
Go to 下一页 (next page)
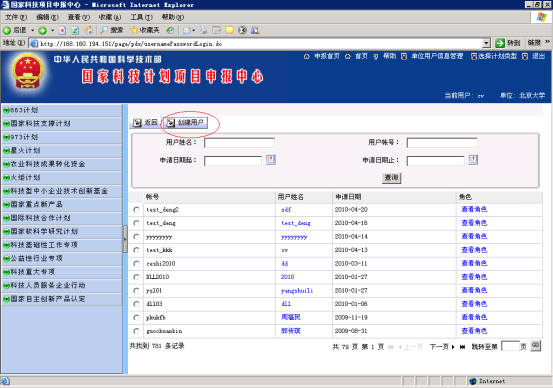(442, 347)
